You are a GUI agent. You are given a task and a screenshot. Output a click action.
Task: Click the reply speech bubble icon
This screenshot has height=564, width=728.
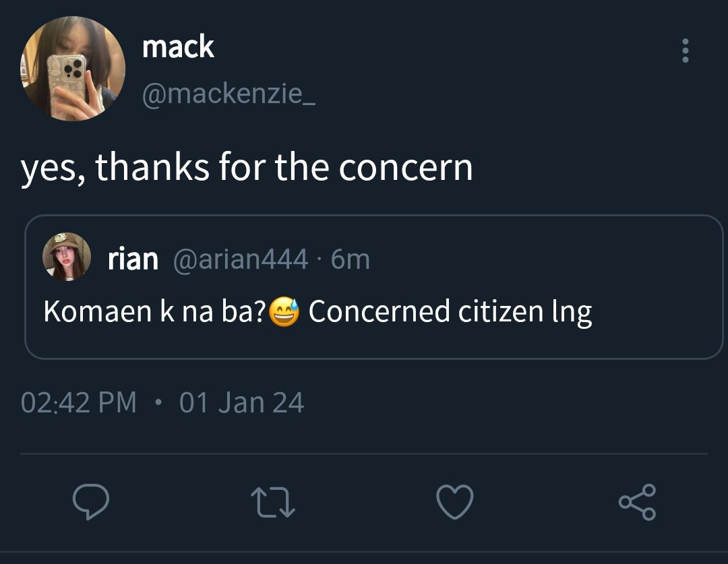(91, 501)
